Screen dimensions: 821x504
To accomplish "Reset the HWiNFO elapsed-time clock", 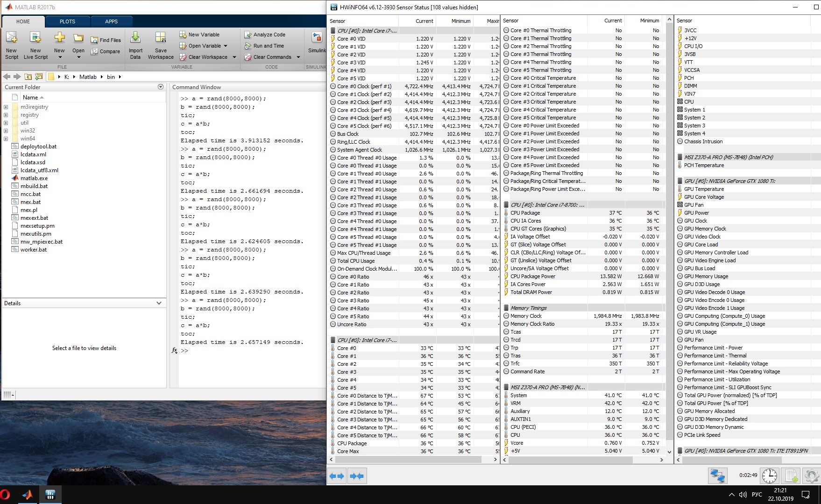I will [x=770, y=476].
